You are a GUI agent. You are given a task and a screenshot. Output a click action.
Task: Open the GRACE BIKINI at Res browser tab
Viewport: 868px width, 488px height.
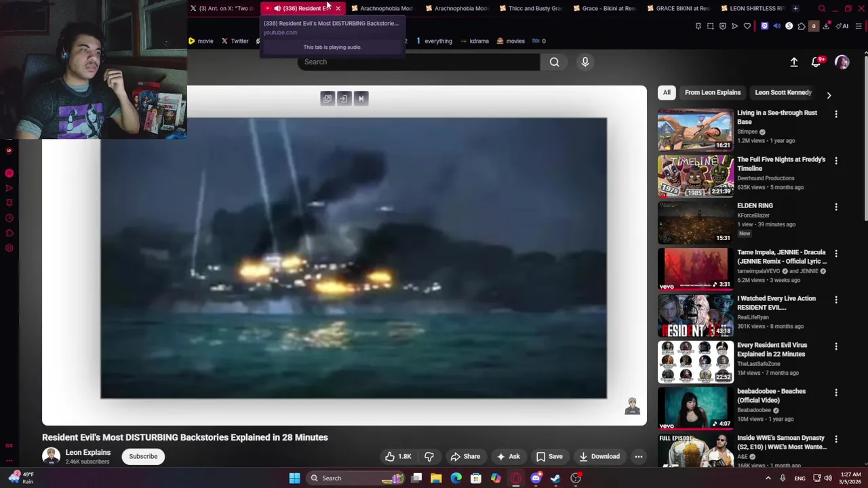(680, 8)
